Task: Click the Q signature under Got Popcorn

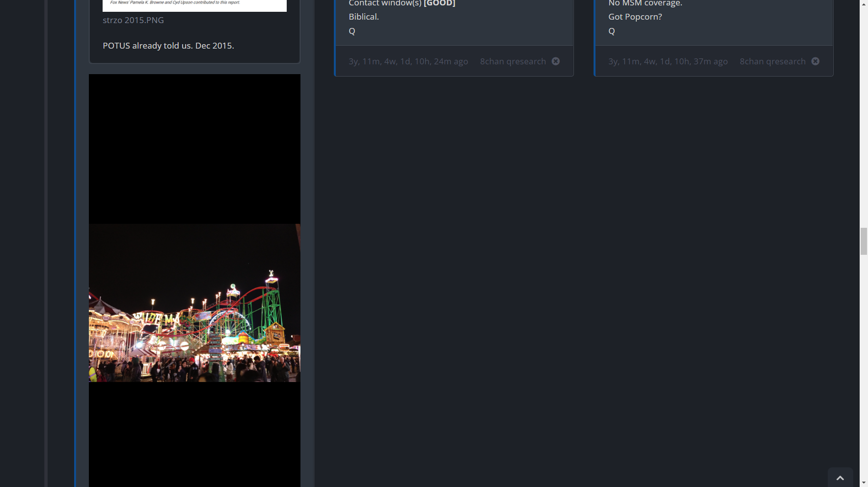Action: [x=611, y=31]
